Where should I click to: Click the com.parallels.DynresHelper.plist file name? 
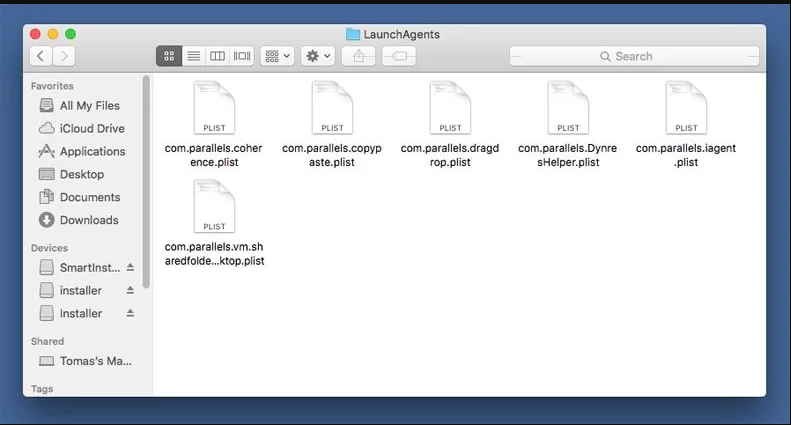coord(568,155)
